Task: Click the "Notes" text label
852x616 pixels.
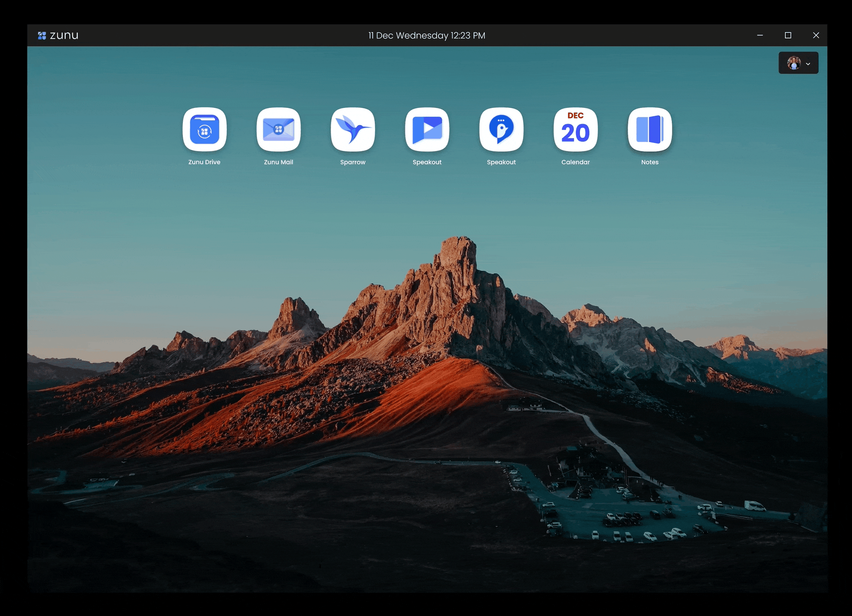Action: click(650, 162)
